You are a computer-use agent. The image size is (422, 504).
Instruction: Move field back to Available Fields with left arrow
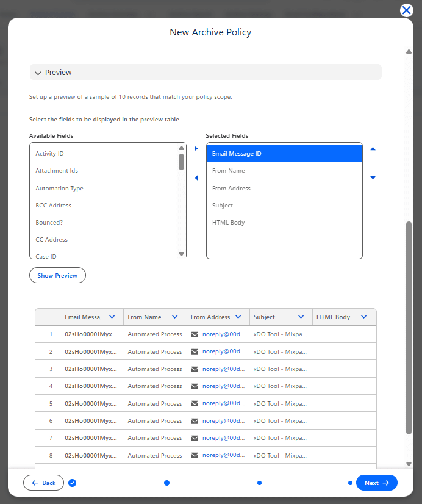[x=196, y=178]
